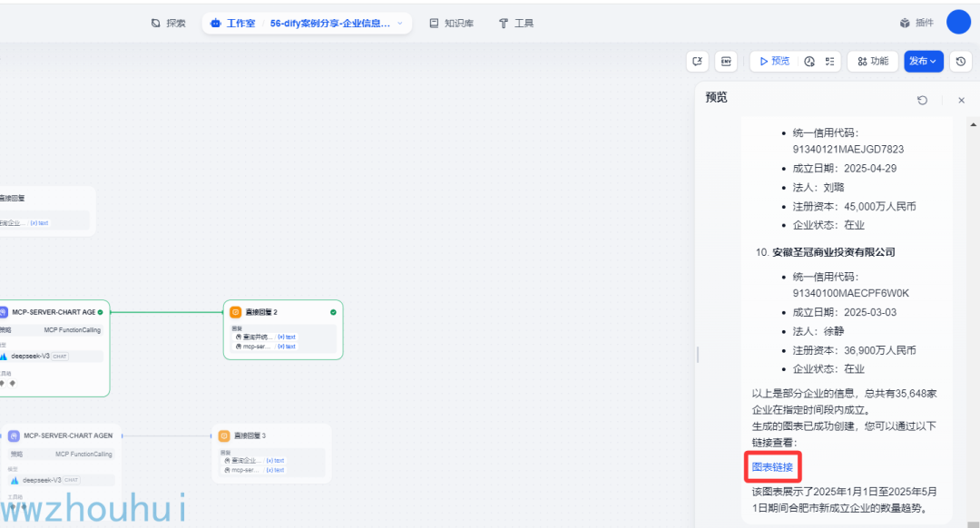The height and width of the screenshot is (528, 980).
Task: Open the 插件 (Plugins) page
Action: (x=916, y=23)
